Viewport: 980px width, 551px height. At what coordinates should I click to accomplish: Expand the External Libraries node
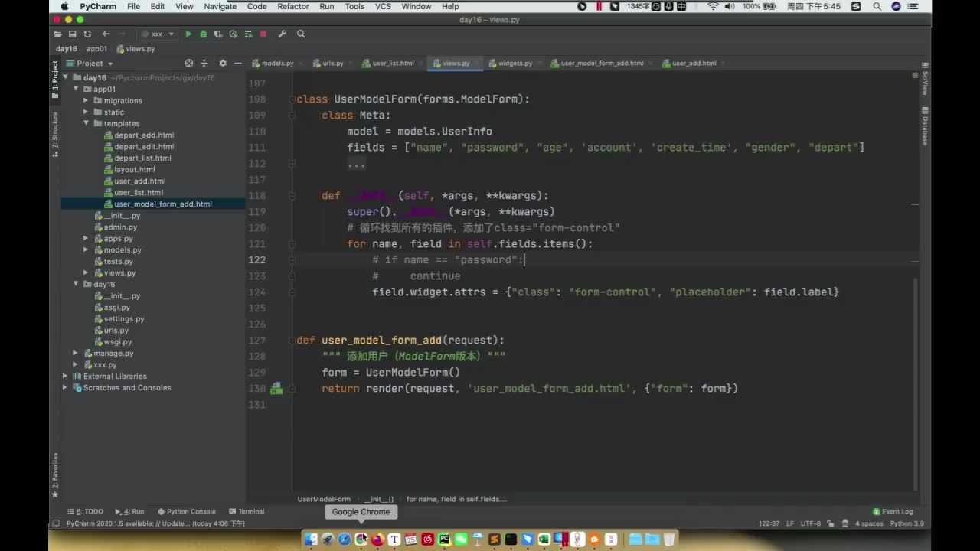pos(65,376)
